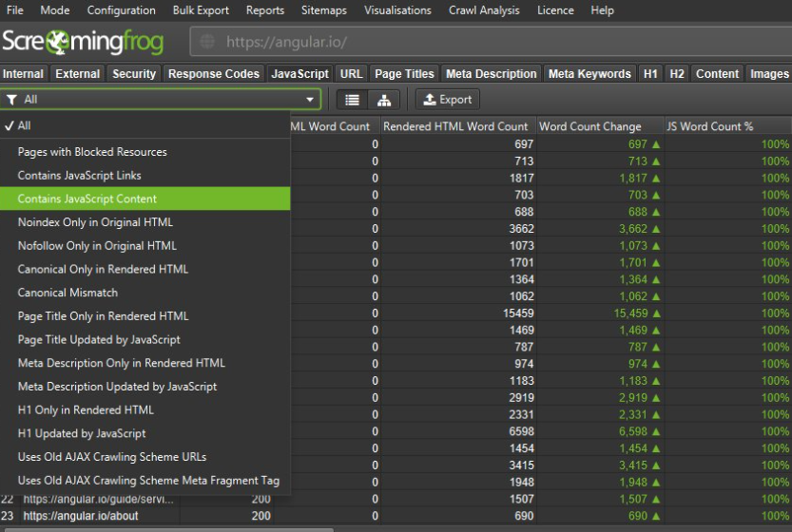Viewport: 792px width, 532px height.
Task: Select H1 Only in Rendered HTML
Action: pos(145,409)
